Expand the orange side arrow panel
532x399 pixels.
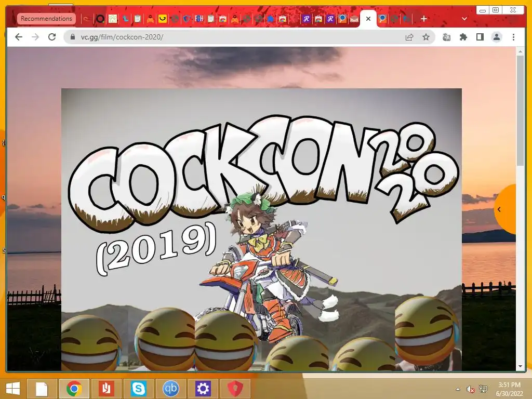click(x=504, y=209)
